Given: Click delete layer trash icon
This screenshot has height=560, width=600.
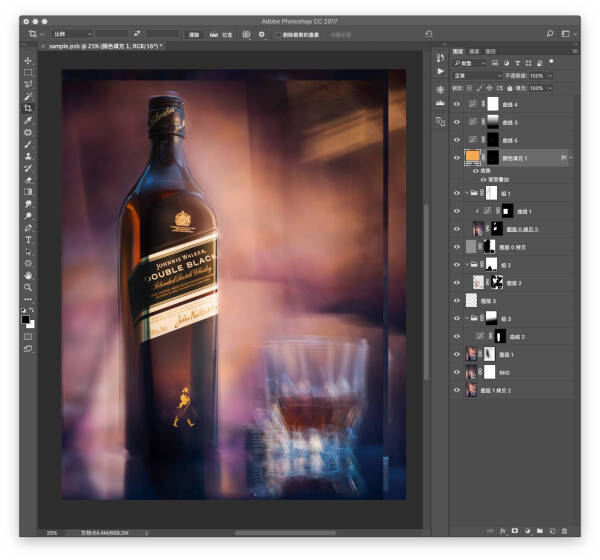Looking at the screenshot, I should coord(564,531).
